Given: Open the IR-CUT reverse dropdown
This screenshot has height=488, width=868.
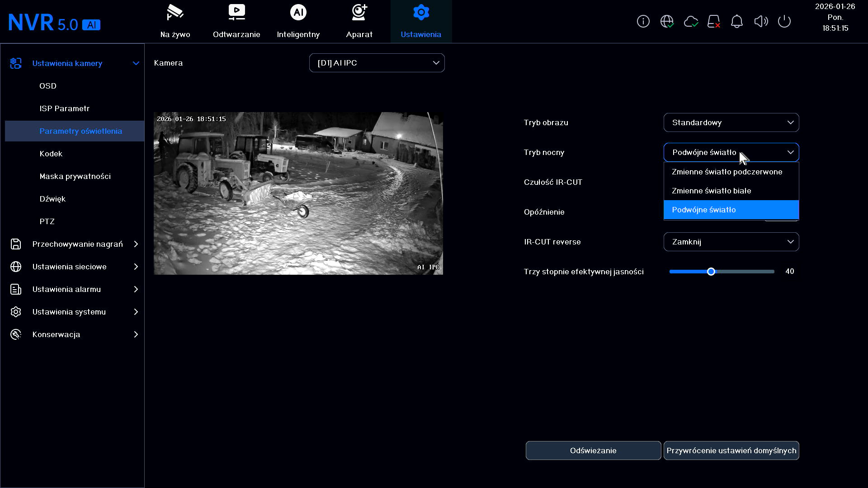Looking at the screenshot, I should tap(731, 242).
